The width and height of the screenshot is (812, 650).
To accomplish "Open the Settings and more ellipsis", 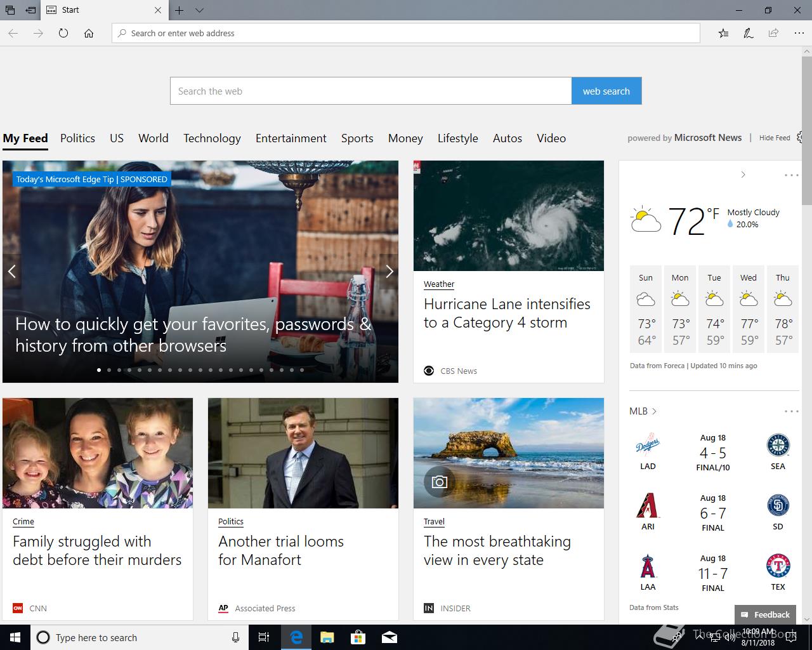I will 799,33.
